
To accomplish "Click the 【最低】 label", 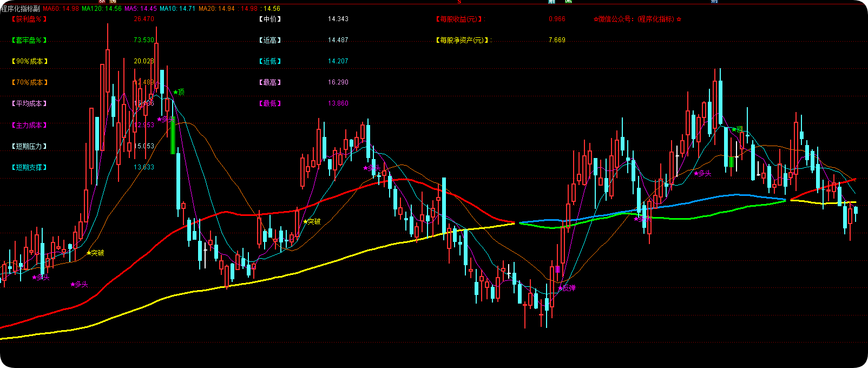I will tap(271, 103).
